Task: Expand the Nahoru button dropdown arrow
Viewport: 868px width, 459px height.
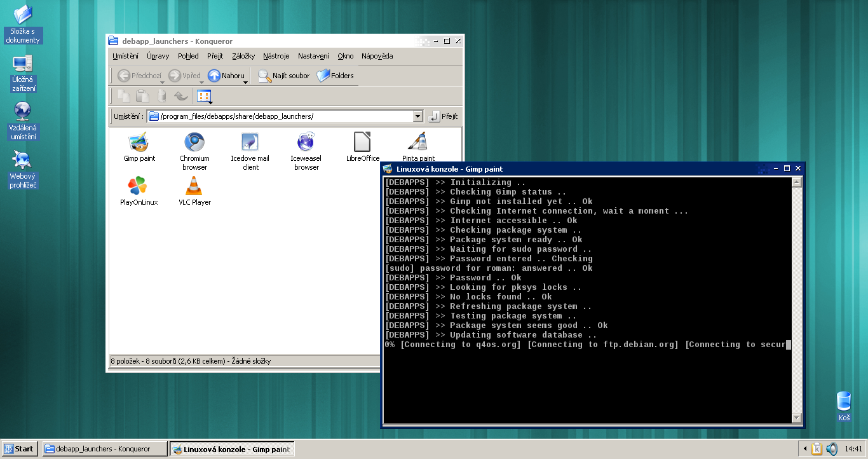Action: point(245,82)
